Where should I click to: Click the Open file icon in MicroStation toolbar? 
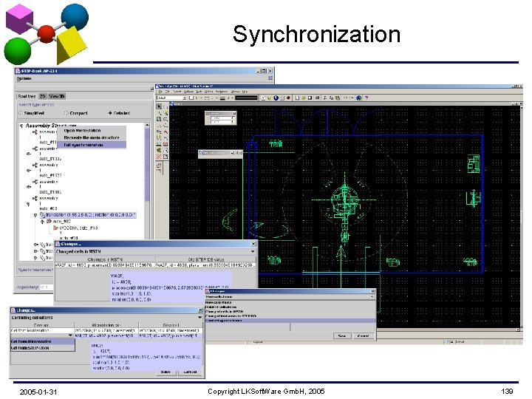[x=304, y=98]
